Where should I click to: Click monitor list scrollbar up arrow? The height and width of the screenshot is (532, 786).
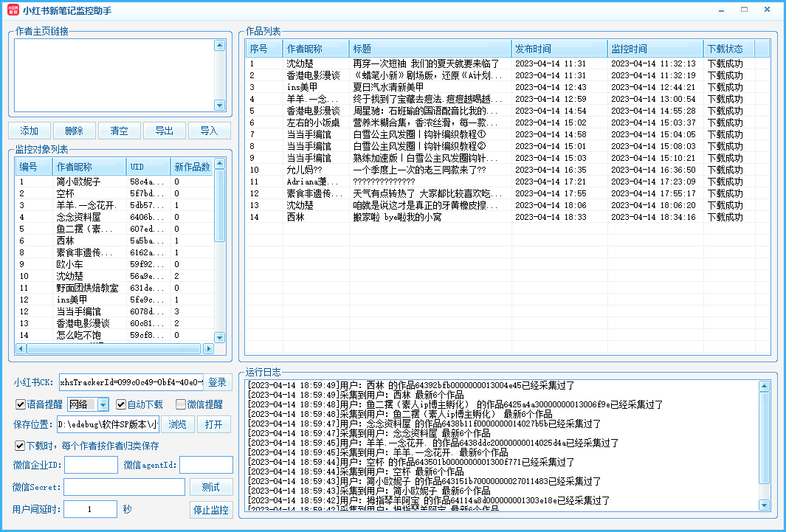(x=219, y=163)
